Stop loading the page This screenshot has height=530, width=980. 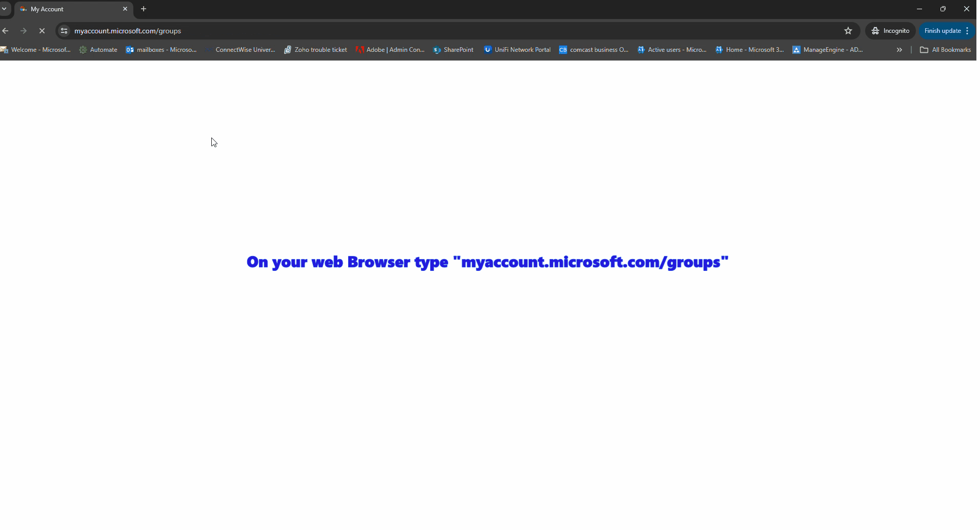click(43, 31)
